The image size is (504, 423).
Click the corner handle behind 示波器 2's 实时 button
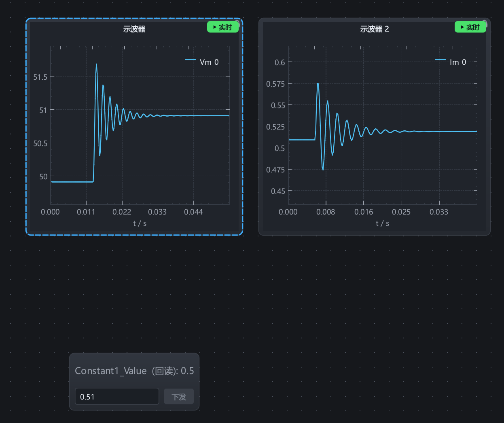click(x=485, y=23)
